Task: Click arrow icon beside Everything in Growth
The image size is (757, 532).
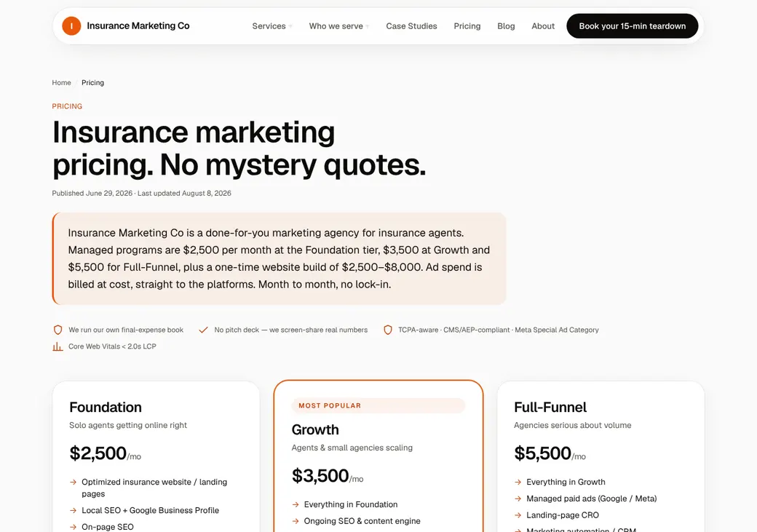Action: tap(518, 482)
